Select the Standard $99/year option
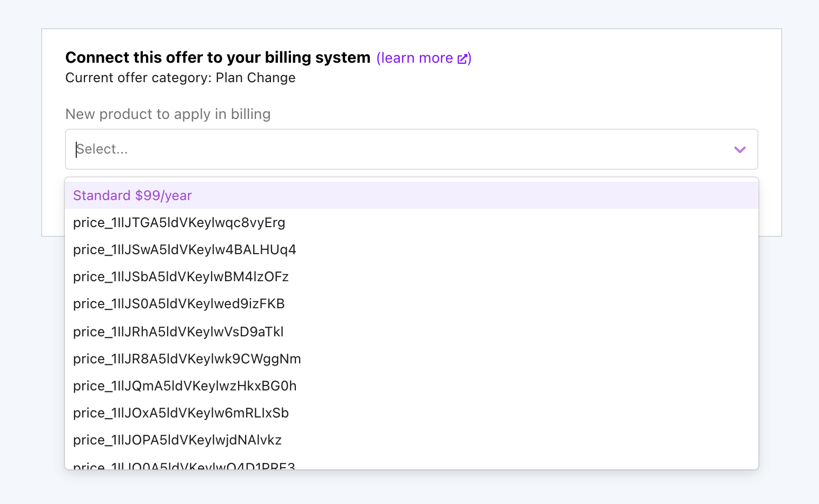 pyautogui.click(x=132, y=195)
